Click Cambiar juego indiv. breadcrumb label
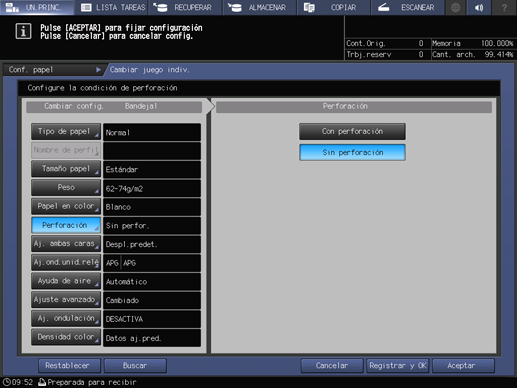This screenshot has width=517, height=388. (150, 70)
